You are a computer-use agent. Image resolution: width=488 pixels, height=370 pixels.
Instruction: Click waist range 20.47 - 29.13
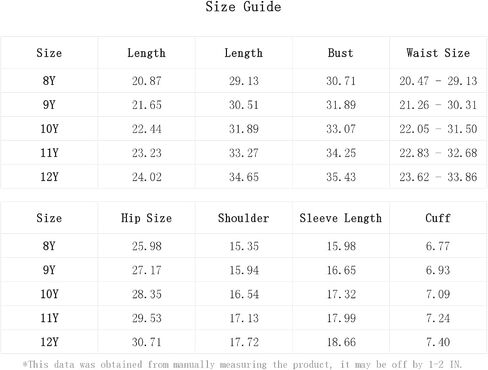coord(438,81)
